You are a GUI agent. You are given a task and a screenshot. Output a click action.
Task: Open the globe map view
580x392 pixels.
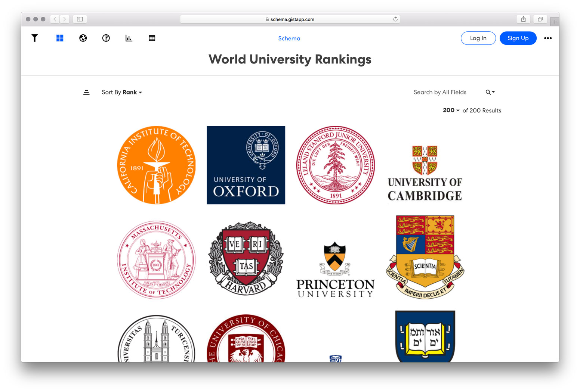[83, 38]
